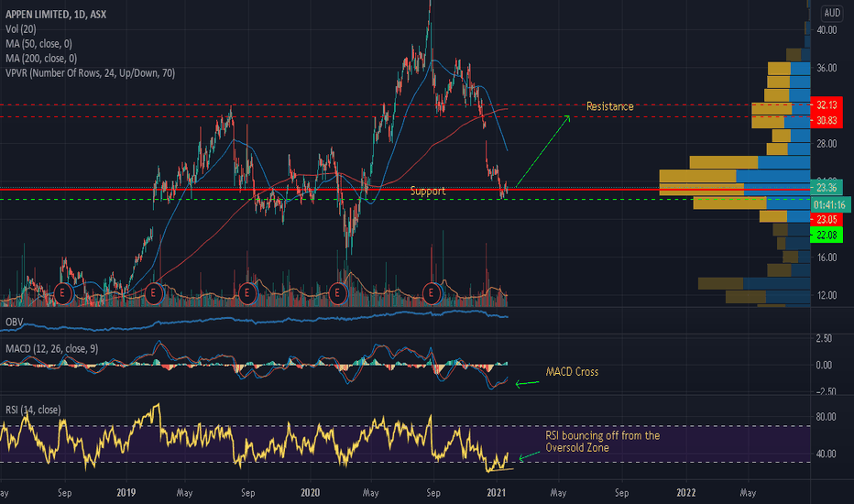The width and height of the screenshot is (854, 504).
Task: Click the 23.05 red price label
Action: [x=827, y=220]
